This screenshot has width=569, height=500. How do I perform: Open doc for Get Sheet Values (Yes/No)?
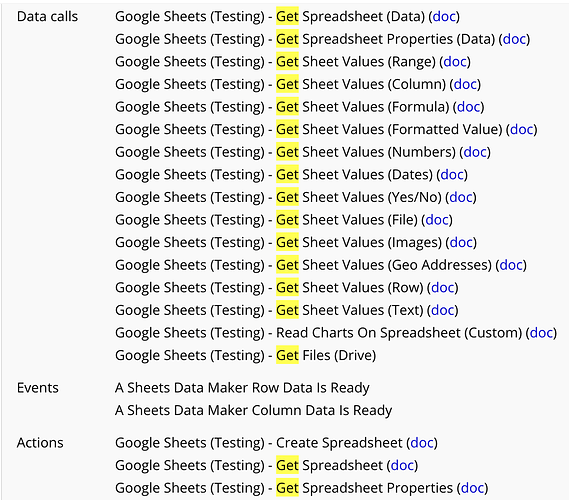point(461,197)
